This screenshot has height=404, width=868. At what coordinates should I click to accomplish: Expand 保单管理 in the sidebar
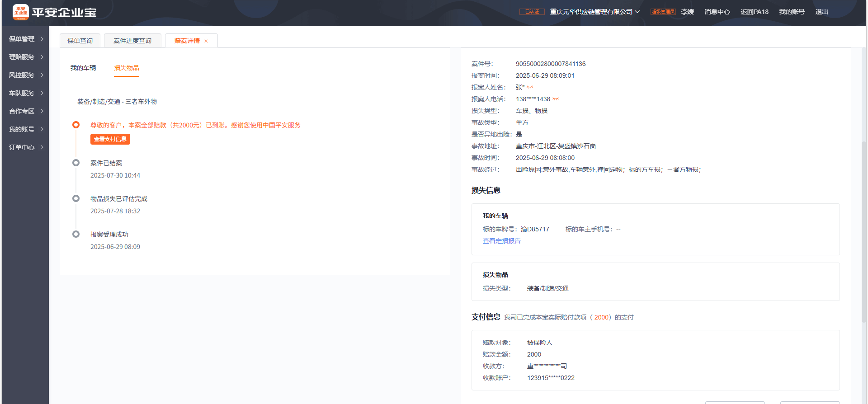click(26, 39)
